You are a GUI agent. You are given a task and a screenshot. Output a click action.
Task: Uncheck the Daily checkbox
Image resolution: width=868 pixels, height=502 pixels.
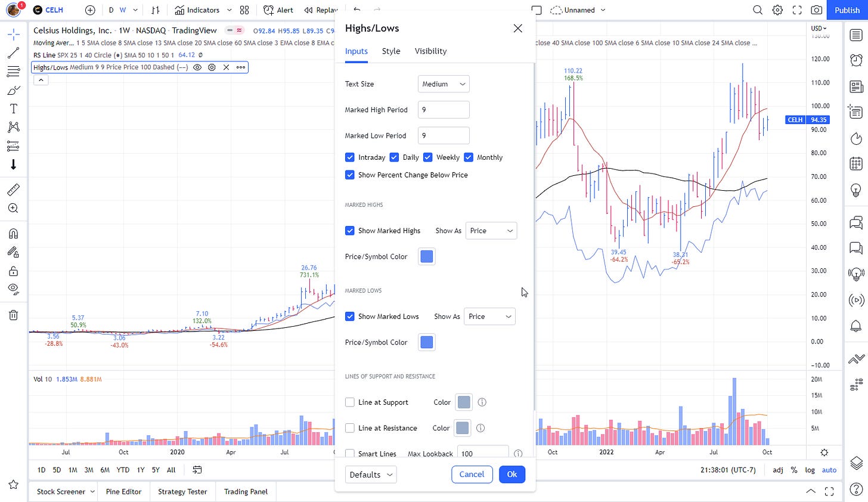pyautogui.click(x=394, y=157)
